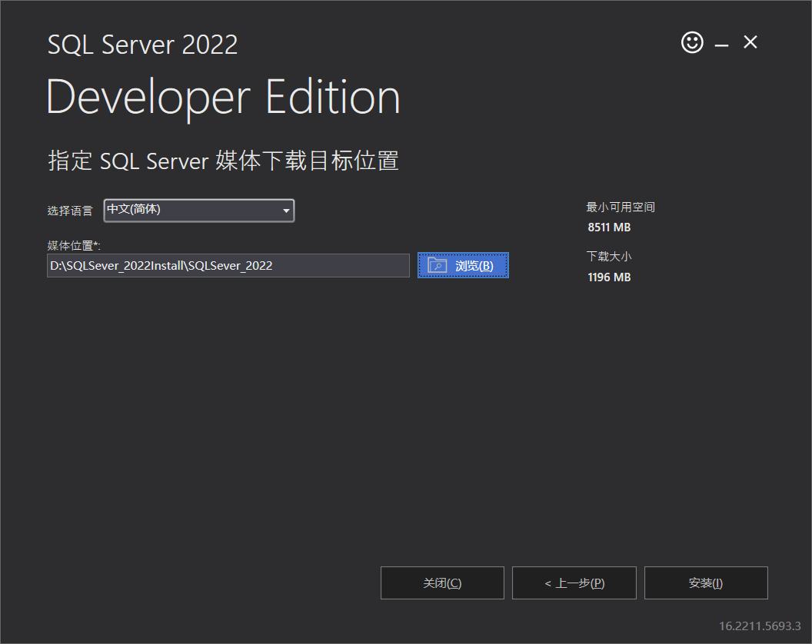812x644 pixels.
Task: Minimize the SQL Server installer window
Action: tap(721, 45)
